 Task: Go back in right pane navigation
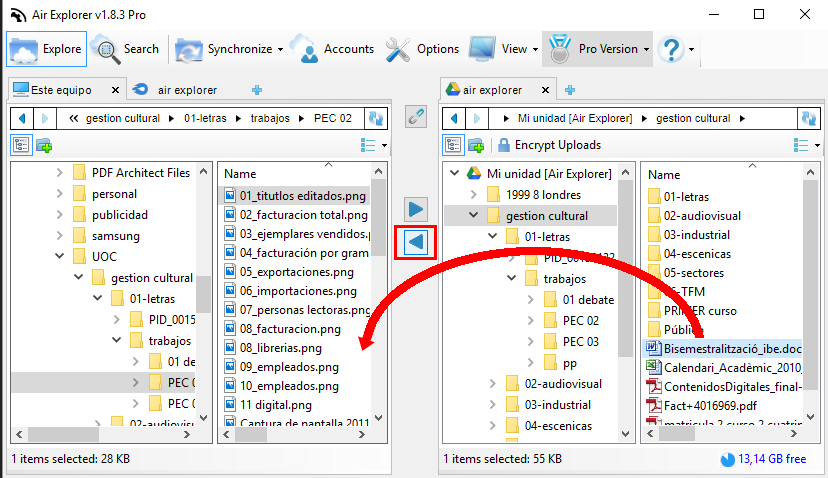click(454, 118)
